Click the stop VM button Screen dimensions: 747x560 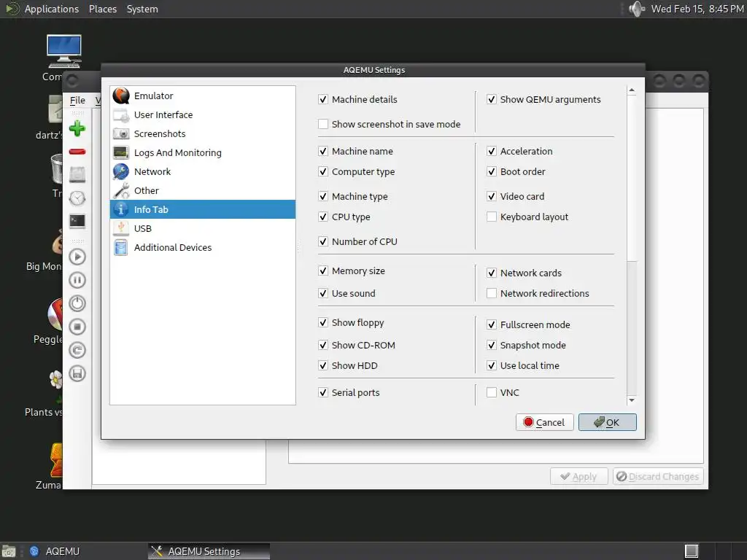[77, 327]
